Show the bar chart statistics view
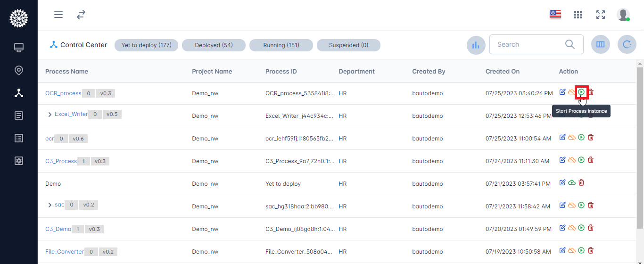The height and width of the screenshot is (264, 644). point(476,45)
